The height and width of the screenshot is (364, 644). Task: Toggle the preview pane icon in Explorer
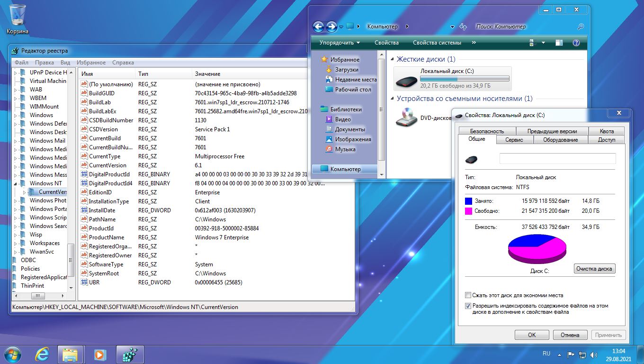pyautogui.click(x=559, y=43)
